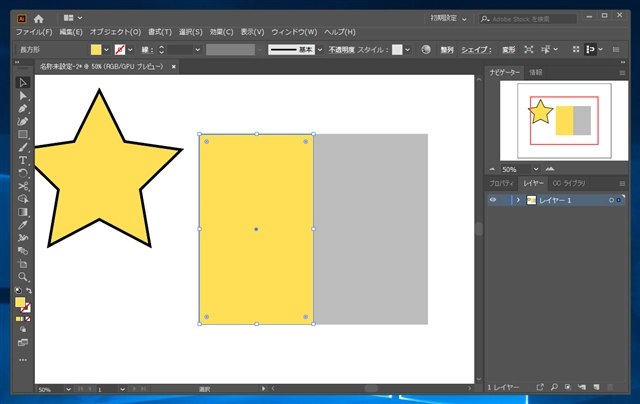Toggle Color mode button under fill box
Viewport: 640px width, 404px height.
coord(18,319)
